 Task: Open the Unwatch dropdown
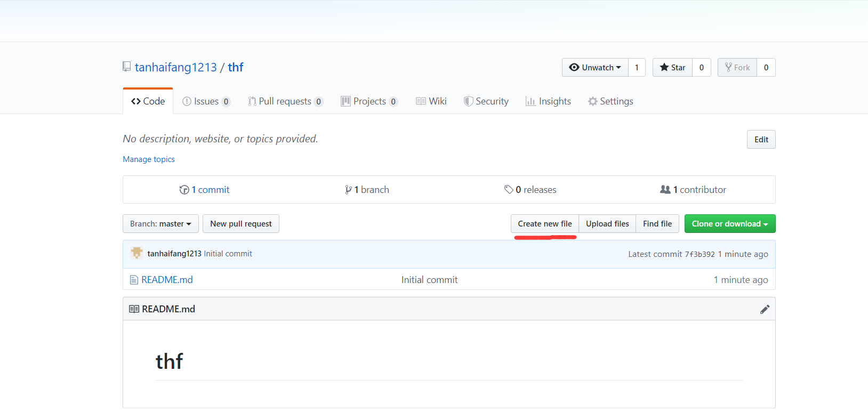(x=595, y=68)
